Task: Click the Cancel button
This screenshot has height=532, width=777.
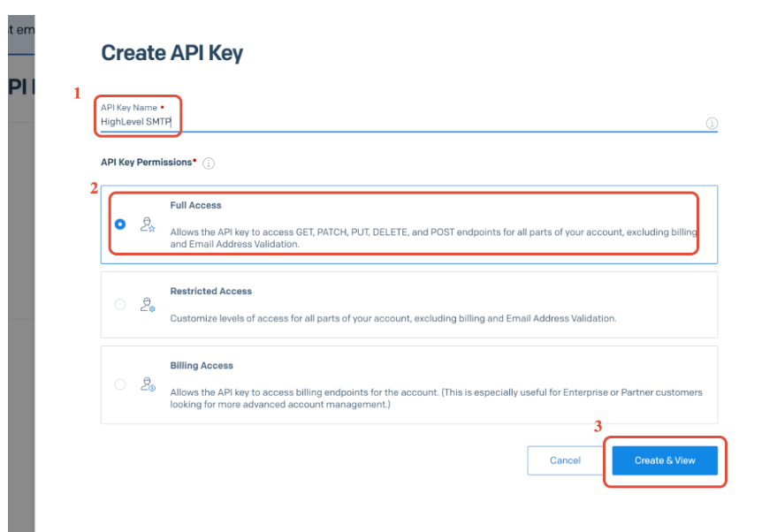Action: [565, 460]
